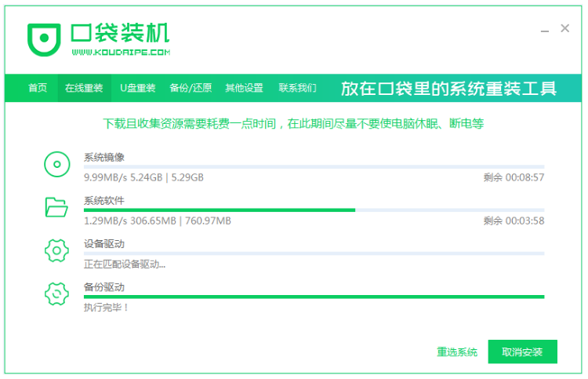
Task: Switch to the U盘重装 tab
Action: point(137,88)
